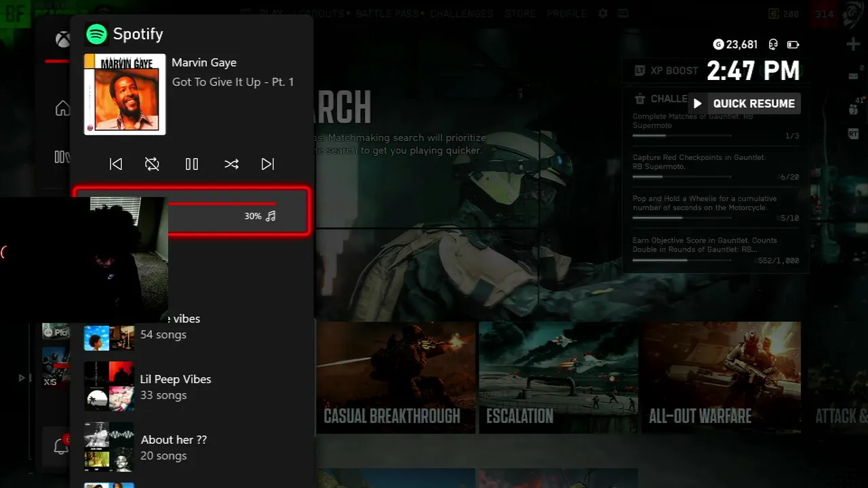868x488 pixels.
Task: Select the Casual Breakthrough mode tile
Action: tap(396, 378)
